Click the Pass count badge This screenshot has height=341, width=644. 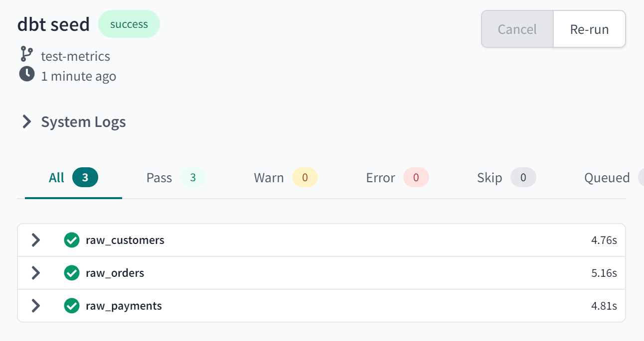click(192, 177)
